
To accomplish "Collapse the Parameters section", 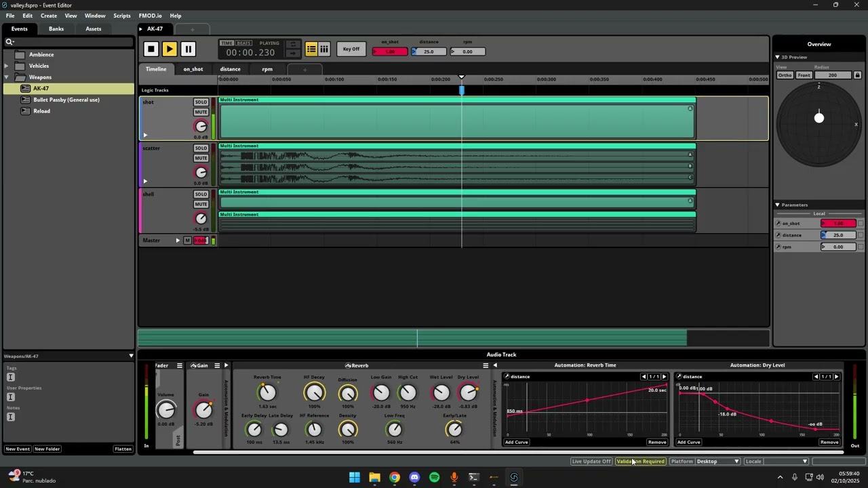I will point(778,205).
